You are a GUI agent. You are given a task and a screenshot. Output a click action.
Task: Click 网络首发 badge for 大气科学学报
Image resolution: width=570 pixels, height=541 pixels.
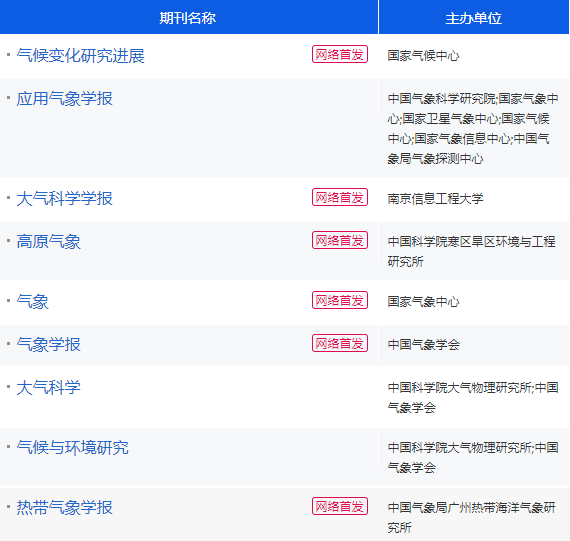click(340, 197)
